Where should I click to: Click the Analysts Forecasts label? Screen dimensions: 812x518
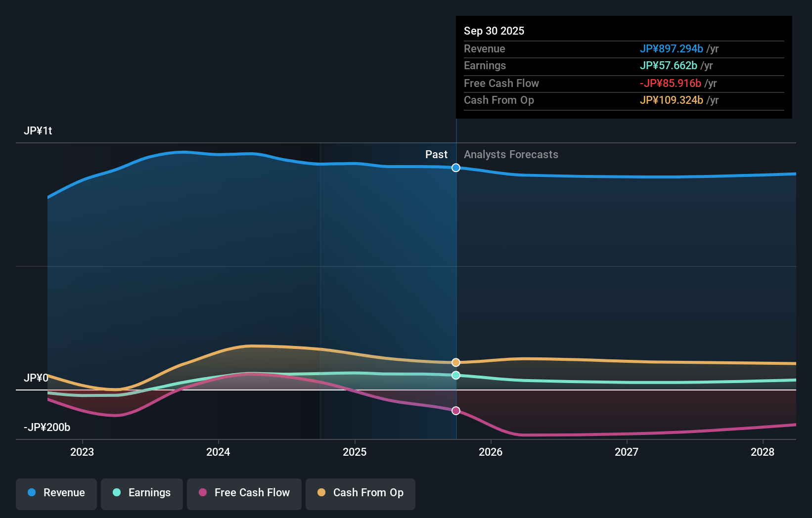coord(511,155)
